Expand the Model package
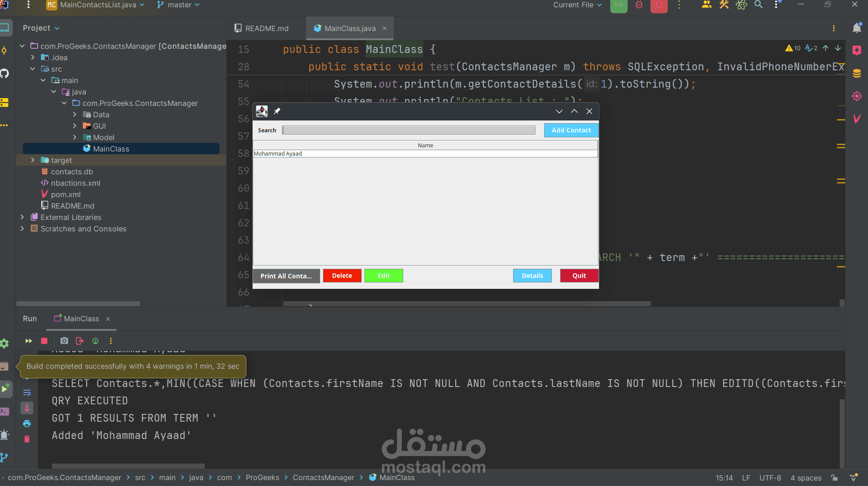Screen dimensions: 868x486 pos(74,137)
